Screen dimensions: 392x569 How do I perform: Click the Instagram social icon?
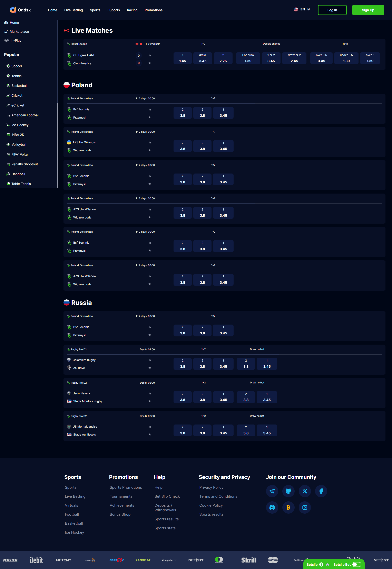pyautogui.click(x=305, y=507)
